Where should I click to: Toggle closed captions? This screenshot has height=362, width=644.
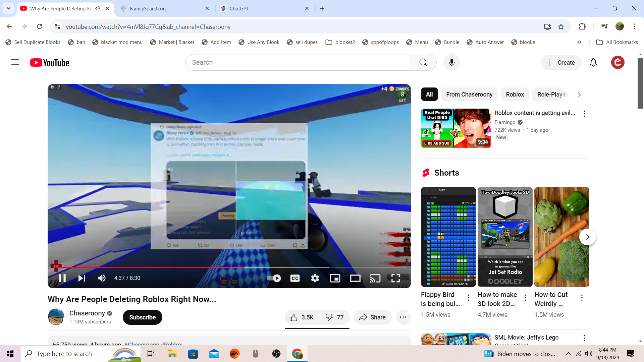click(295, 278)
